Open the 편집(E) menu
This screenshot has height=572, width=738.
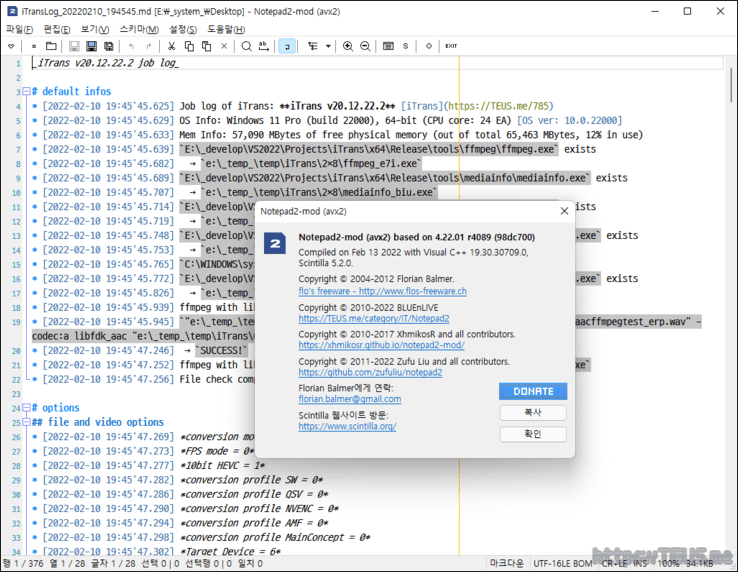click(56, 29)
